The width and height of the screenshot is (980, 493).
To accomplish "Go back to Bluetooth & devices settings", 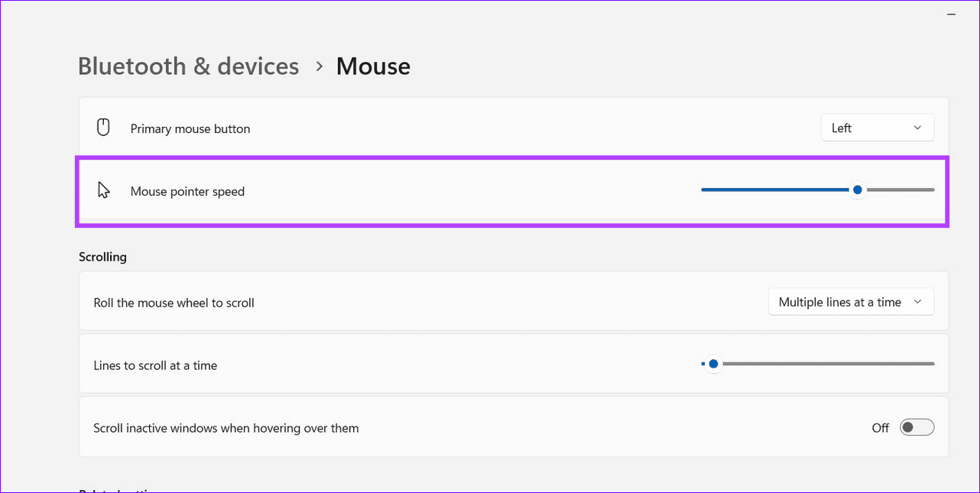I will tap(187, 66).
